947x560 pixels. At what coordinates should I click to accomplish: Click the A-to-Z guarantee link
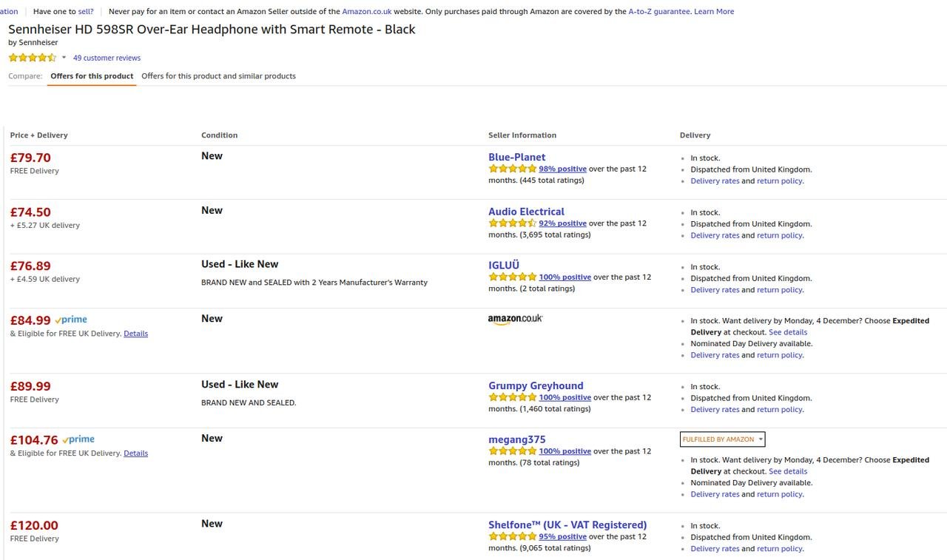click(658, 12)
